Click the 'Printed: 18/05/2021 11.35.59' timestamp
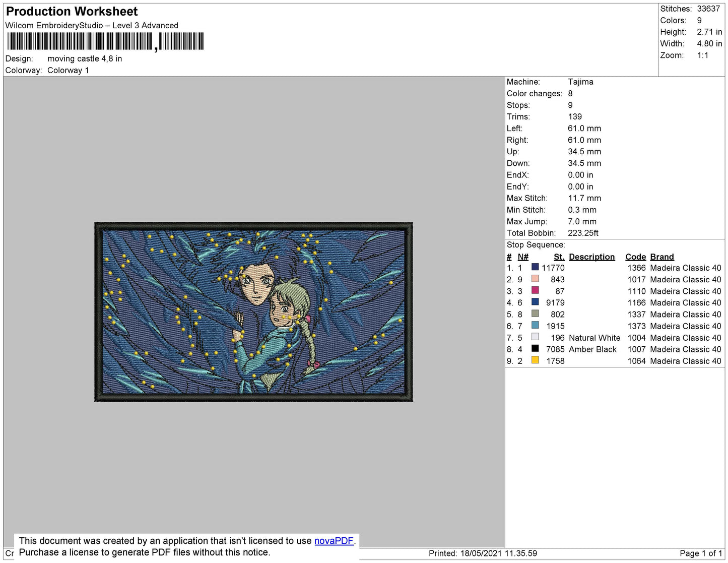Viewport: 728px width, 563px height. pyautogui.click(x=483, y=553)
